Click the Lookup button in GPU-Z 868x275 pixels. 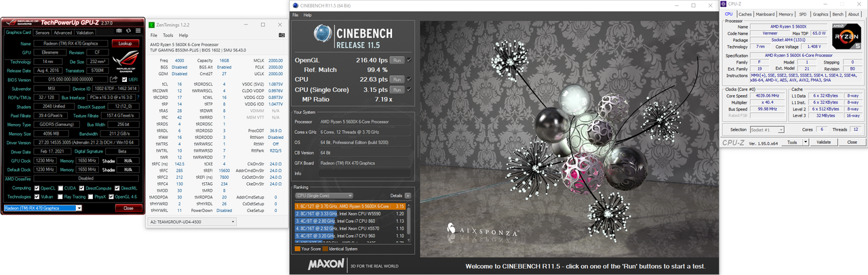pyautogui.click(x=125, y=43)
